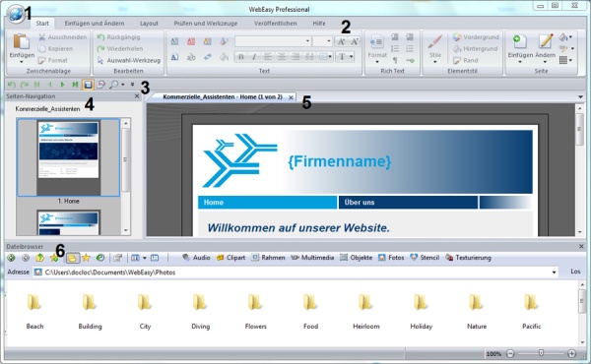The height and width of the screenshot is (364, 591).
Task: Open the Stencil category in Dateibrowser
Action: coord(425,258)
